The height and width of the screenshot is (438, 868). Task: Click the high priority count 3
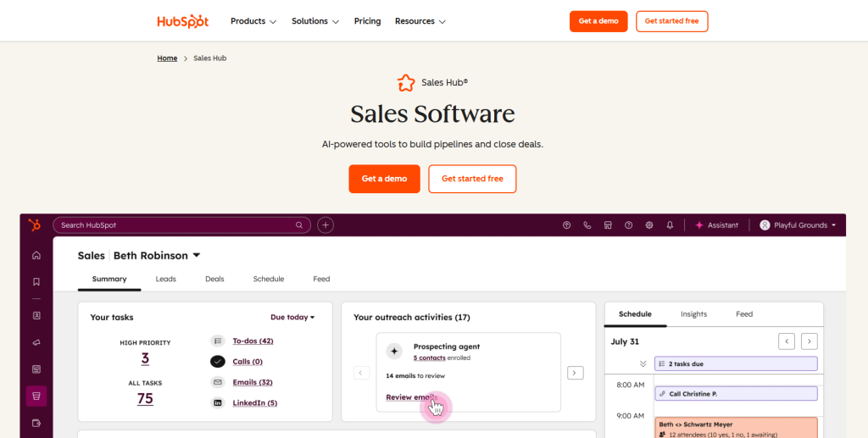point(145,359)
